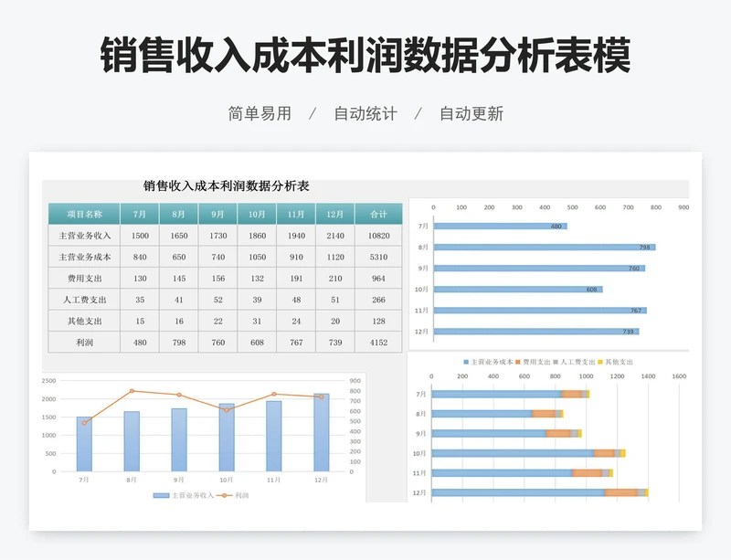Select the table cell containing 1940
This screenshot has width=731, height=560.
click(296, 236)
